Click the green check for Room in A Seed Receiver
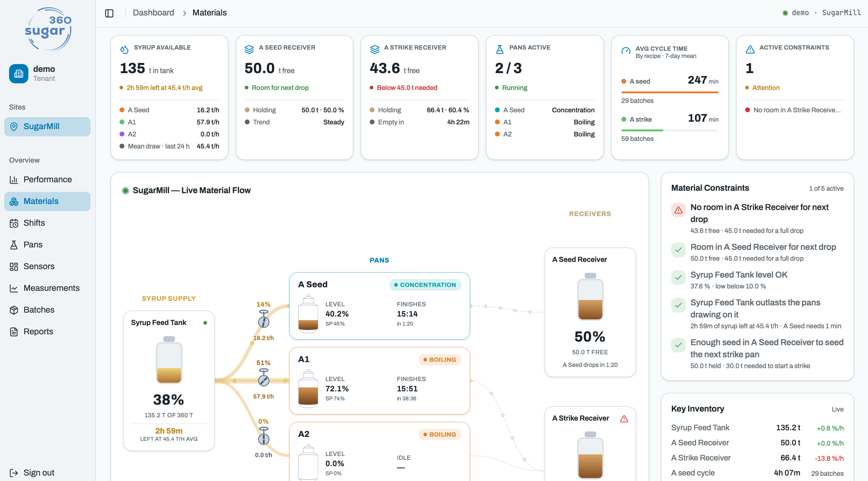Screen dimensions: 868x481 tap(678, 250)
